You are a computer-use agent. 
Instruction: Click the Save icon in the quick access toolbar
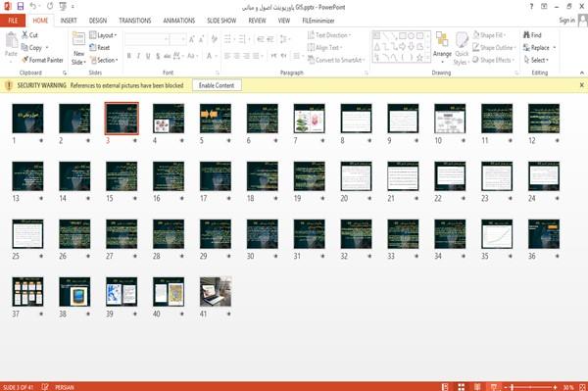pos(21,6)
